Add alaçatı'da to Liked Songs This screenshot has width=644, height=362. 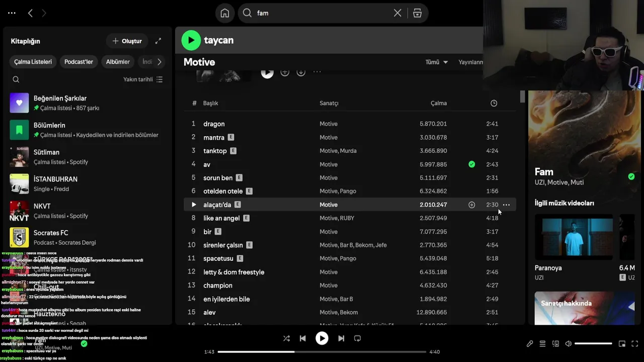pyautogui.click(x=471, y=205)
